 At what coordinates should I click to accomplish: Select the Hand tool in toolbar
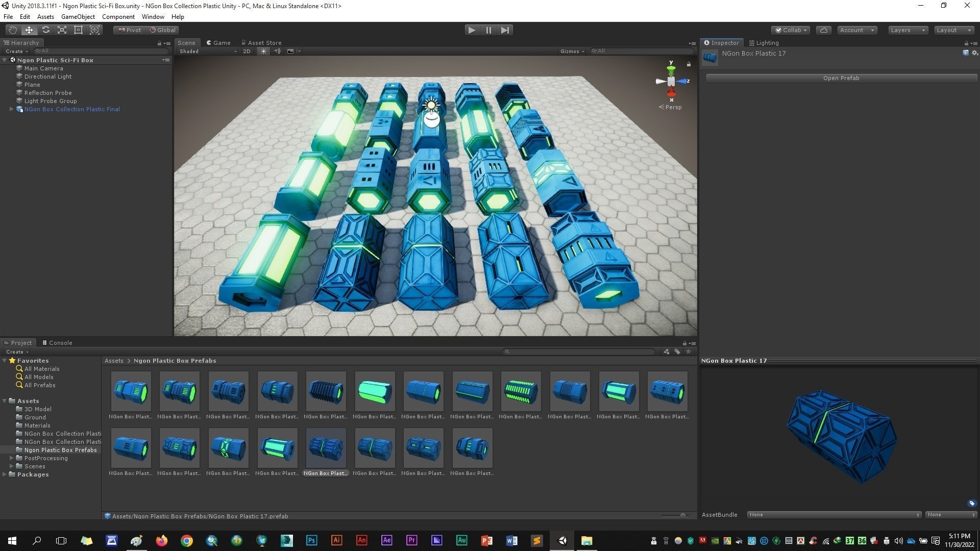[13, 30]
